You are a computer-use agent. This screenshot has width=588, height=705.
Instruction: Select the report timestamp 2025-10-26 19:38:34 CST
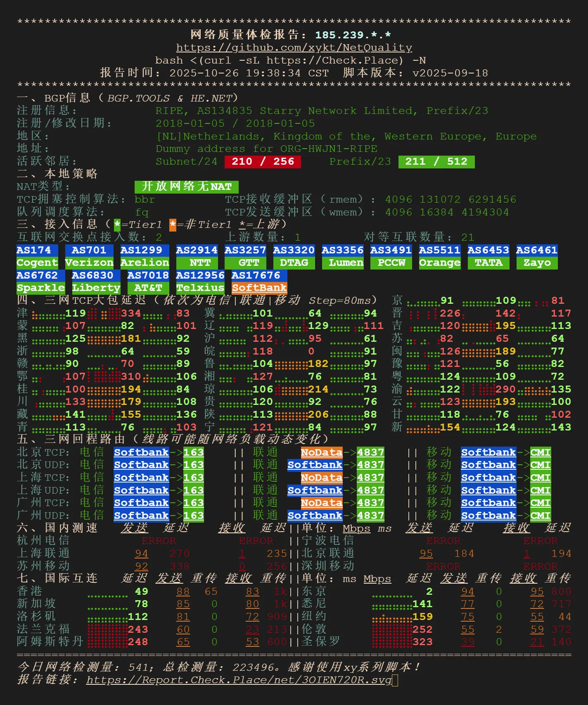tap(249, 73)
